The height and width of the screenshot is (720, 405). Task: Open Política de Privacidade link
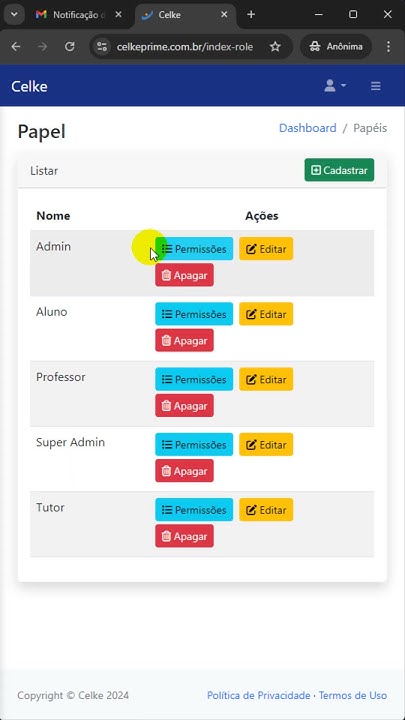coord(259,695)
